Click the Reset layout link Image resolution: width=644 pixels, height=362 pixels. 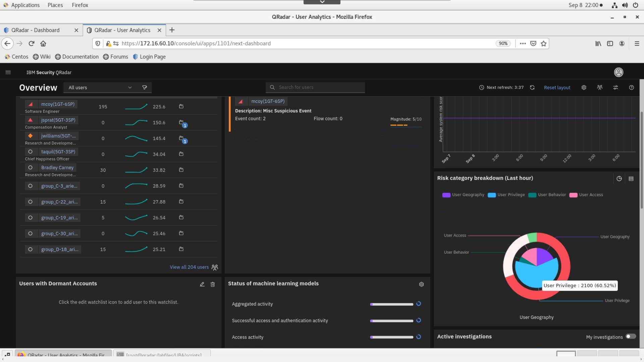(x=557, y=87)
